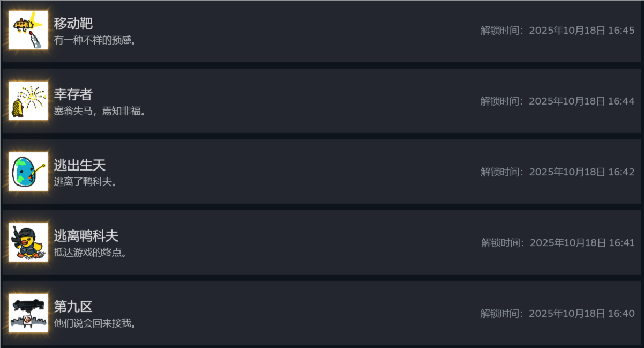Click the 幸存者 fireworks achievement icon
644x348 pixels.
[x=28, y=101]
